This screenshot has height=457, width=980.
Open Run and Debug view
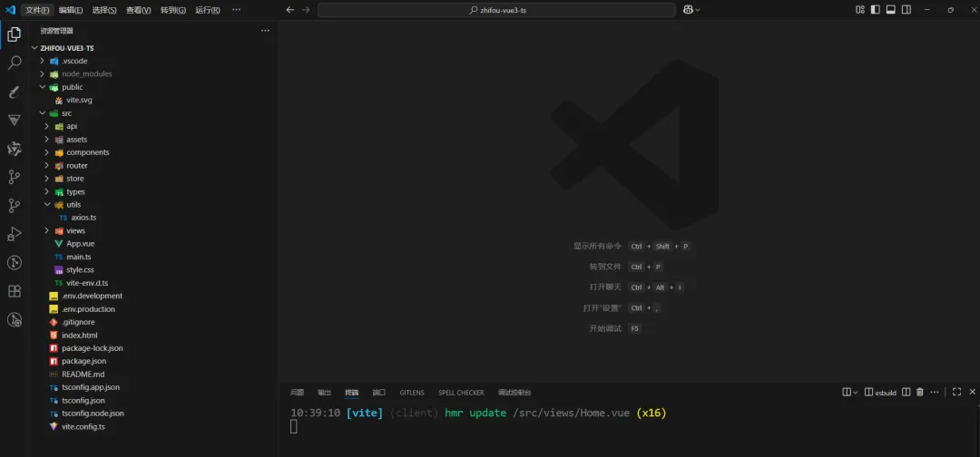pos(14,234)
